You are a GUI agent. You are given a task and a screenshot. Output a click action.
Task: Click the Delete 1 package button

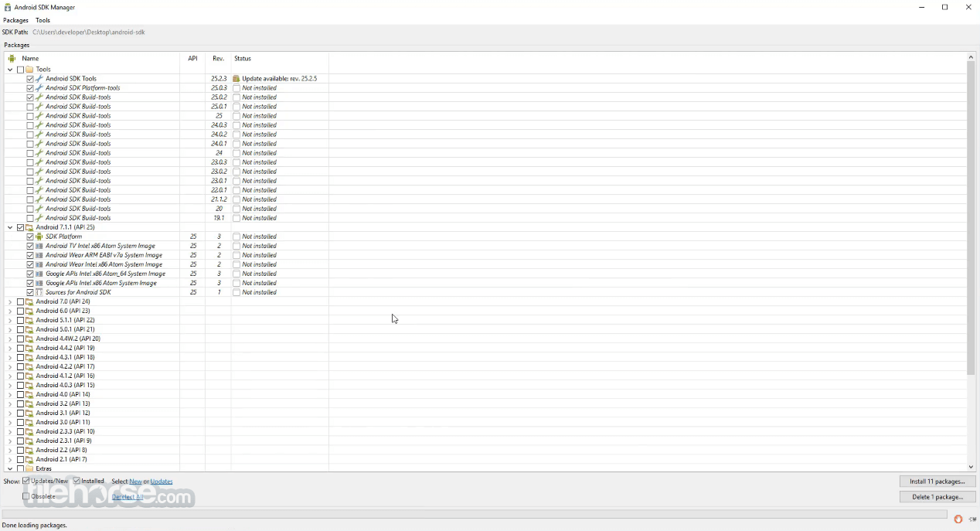(x=937, y=497)
